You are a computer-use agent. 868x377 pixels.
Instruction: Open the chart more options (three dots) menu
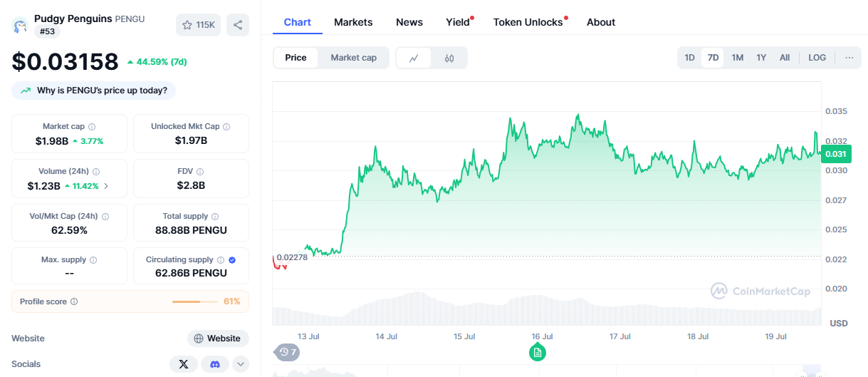pos(849,58)
